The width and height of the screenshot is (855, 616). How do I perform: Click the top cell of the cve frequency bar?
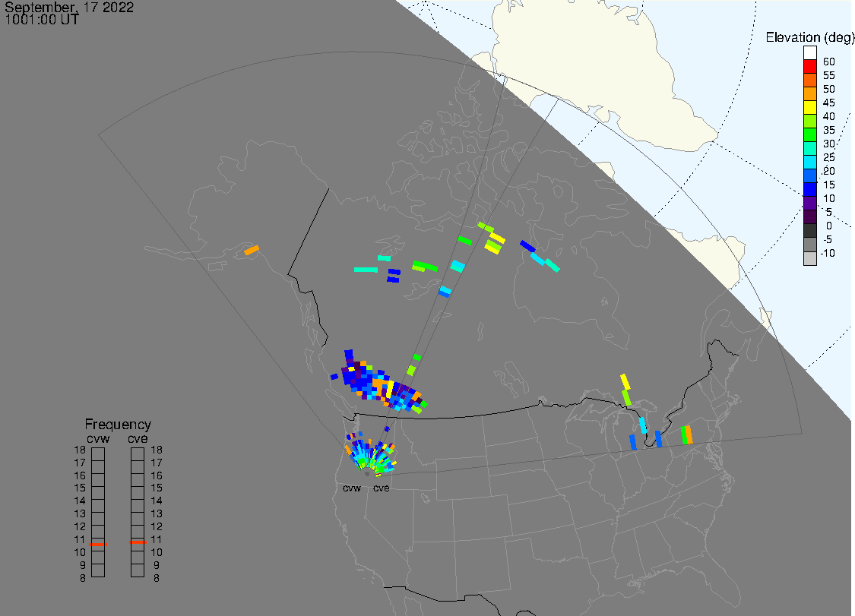click(x=138, y=454)
